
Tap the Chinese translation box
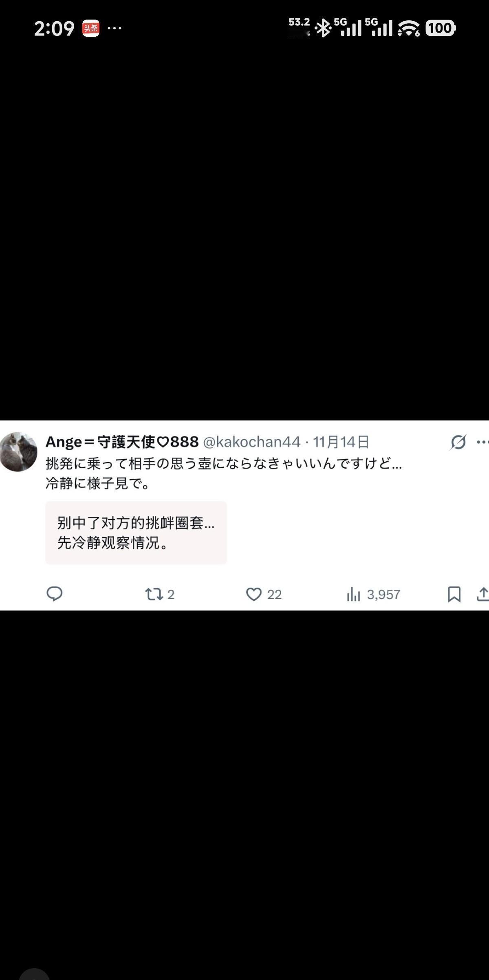coord(136,533)
